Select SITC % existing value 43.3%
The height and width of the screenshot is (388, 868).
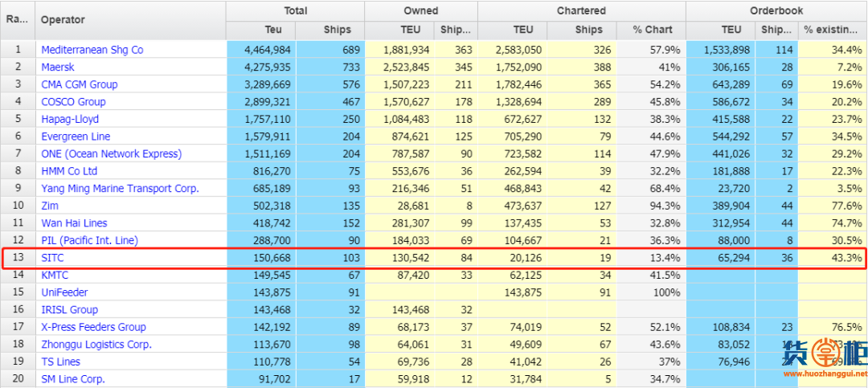833,258
